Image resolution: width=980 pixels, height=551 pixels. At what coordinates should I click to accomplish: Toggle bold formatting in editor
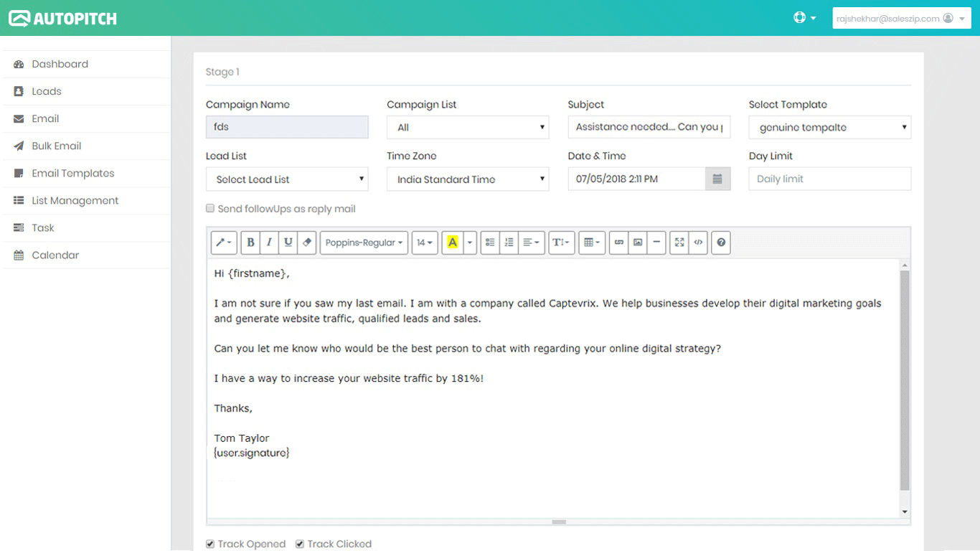[x=250, y=242]
